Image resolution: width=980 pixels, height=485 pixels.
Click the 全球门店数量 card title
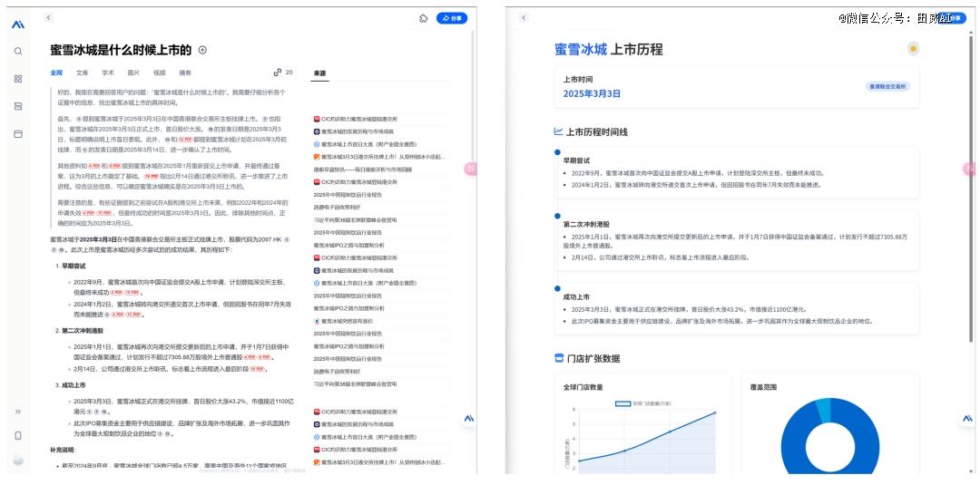click(x=583, y=387)
